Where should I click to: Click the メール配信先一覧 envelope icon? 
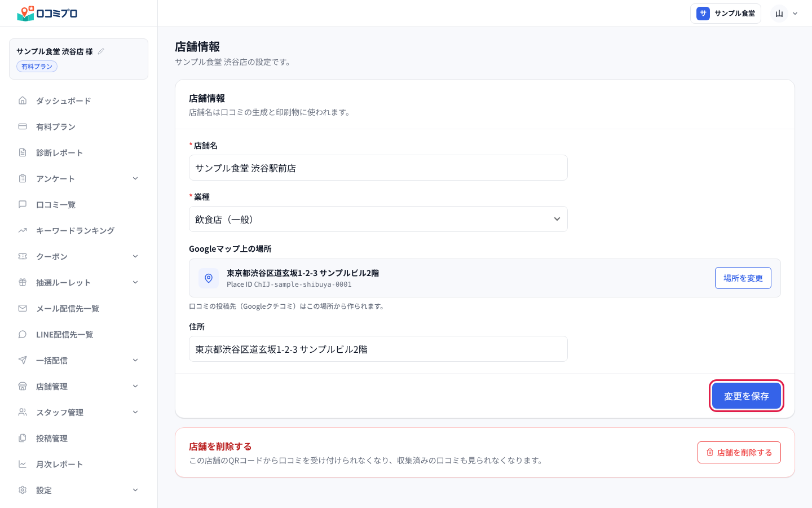tap(23, 308)
